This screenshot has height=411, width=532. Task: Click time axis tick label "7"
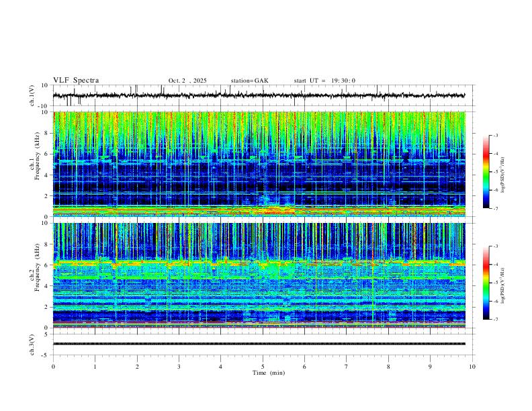coord(347,367)
